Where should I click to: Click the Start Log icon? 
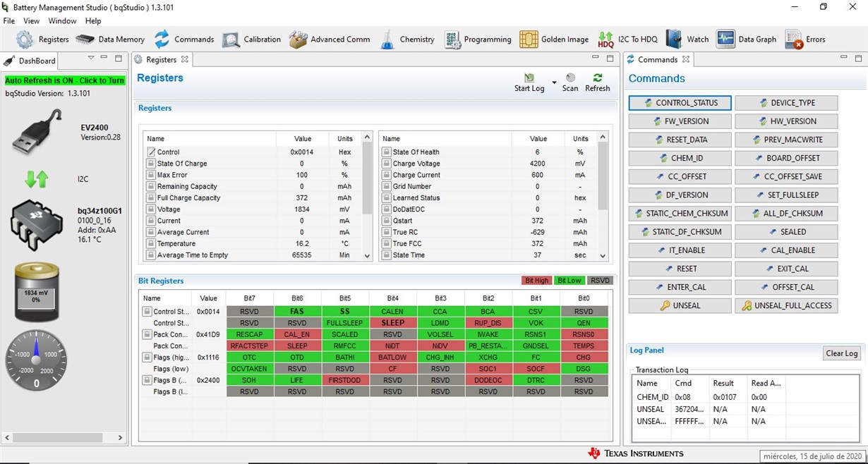click(529, 78)
